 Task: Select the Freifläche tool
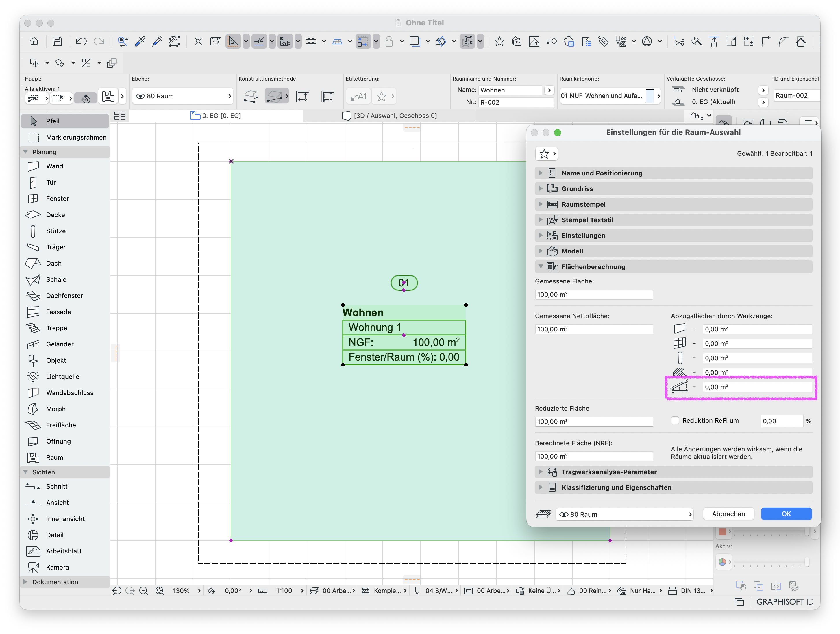(64, 426)
